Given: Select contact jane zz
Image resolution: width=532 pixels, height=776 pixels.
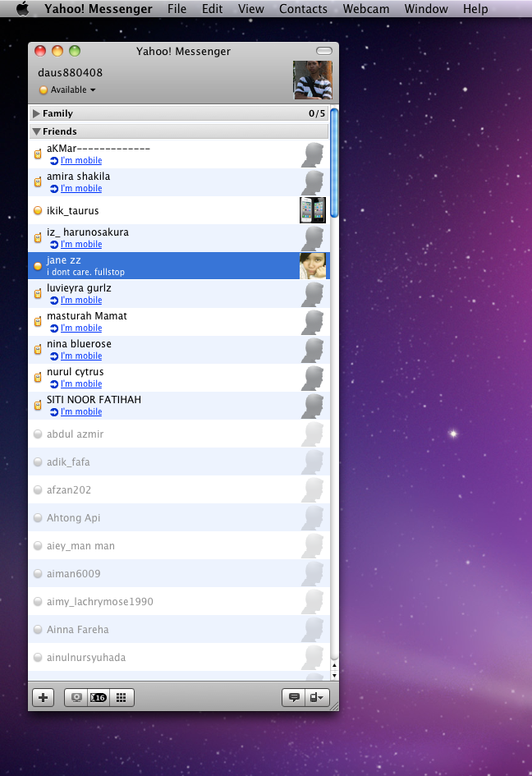Looking at the screenshot, I should click(179, 266).
